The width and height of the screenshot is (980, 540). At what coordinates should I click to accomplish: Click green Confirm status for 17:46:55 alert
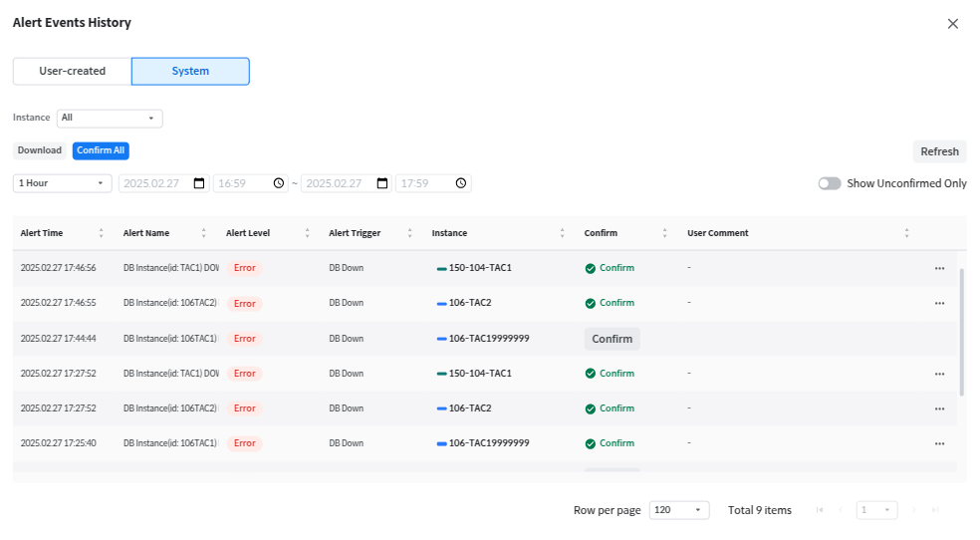click(x=610, y=303)
